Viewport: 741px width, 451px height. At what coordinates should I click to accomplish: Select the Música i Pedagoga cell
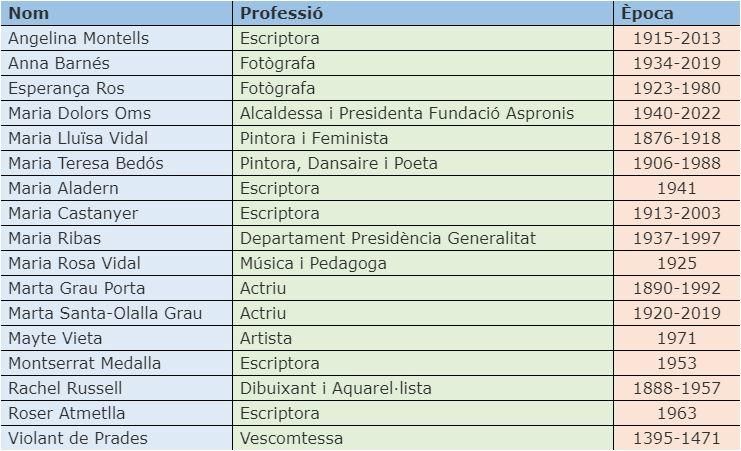423,263
